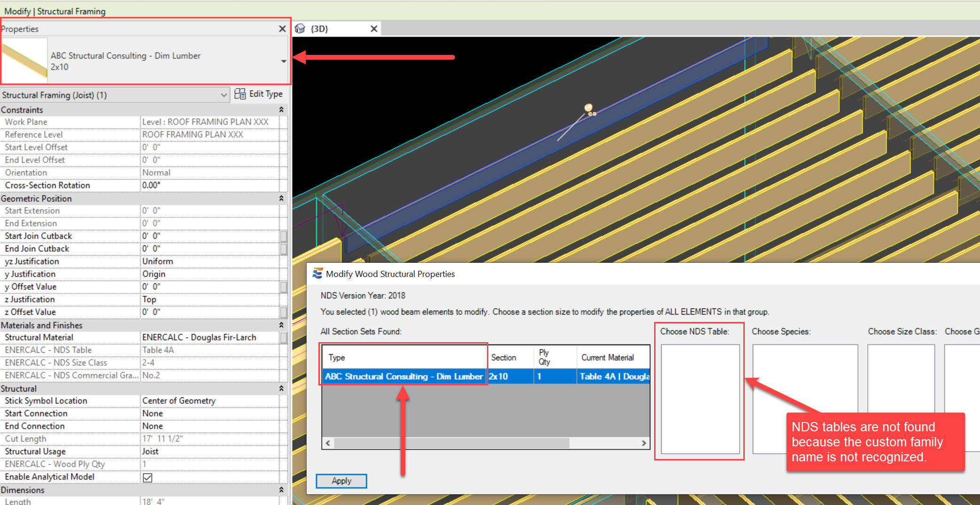Select the ABC Structural Consulting - Dim Lumber row
The height and width of the screenshot is (505, 980).
click(486, 376)
